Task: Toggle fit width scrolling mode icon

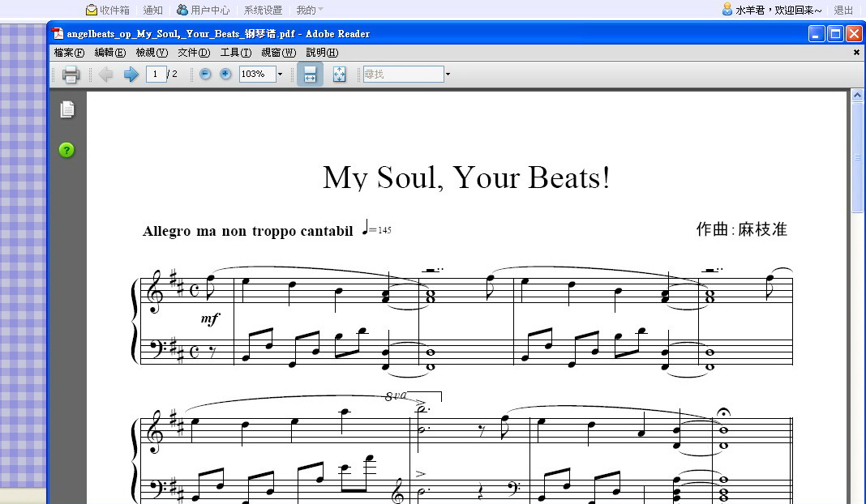Action: [x=310, y=74]
